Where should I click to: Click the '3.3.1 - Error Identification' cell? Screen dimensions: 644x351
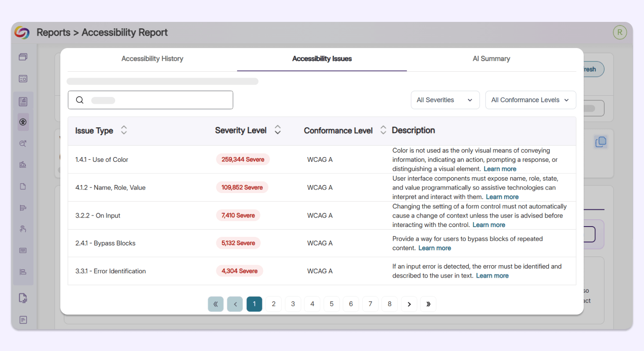tap(111, 271)
